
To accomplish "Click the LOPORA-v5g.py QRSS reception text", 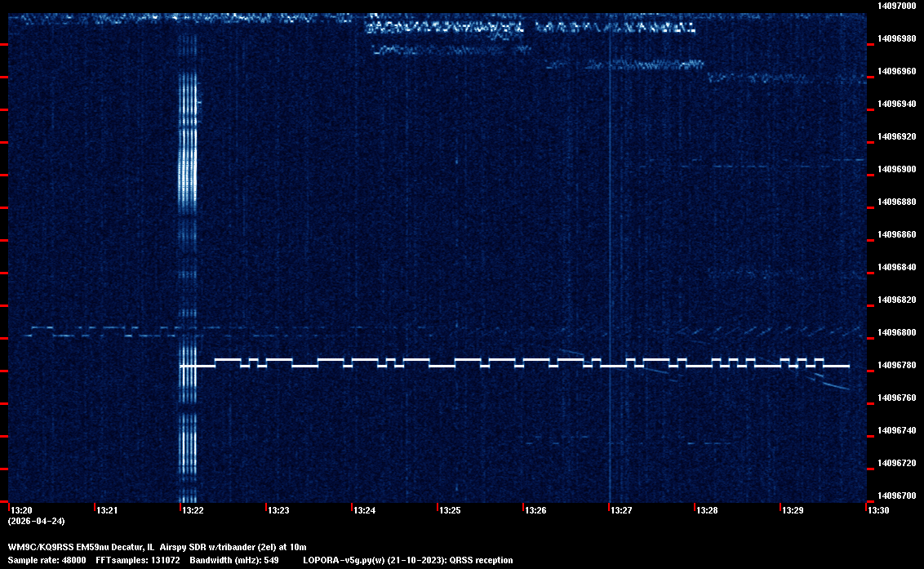I will (x=407, y=560).
